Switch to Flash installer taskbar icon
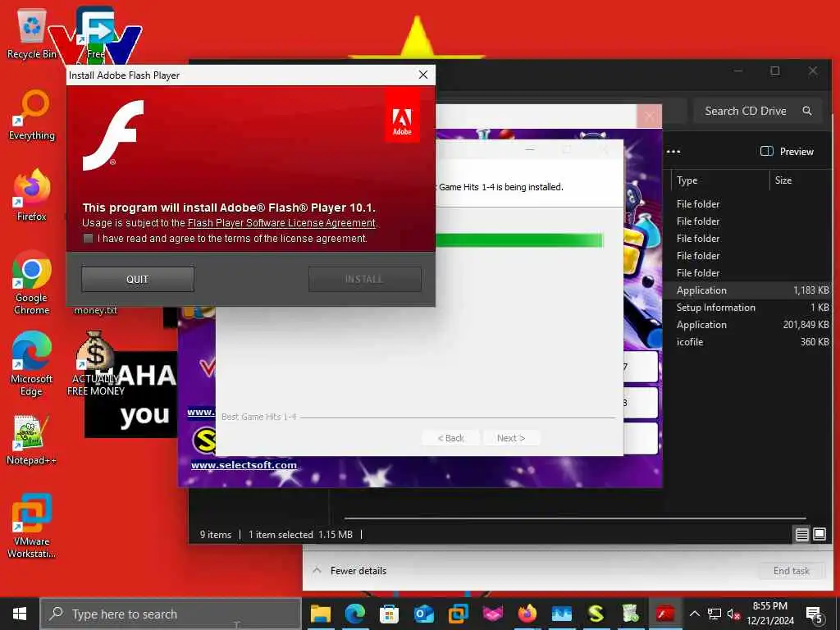The height and width of the screenshot is (630, 840). (664, 614)
